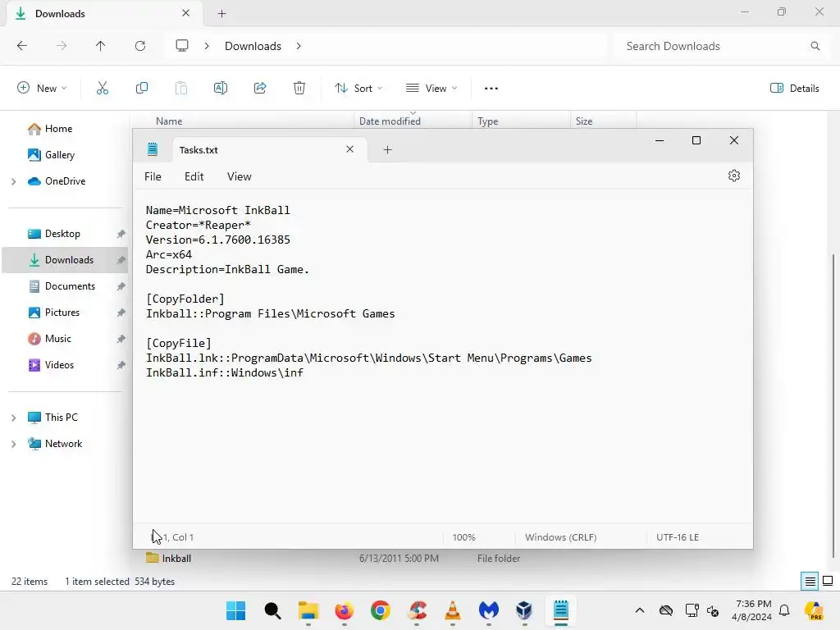Open the Sort dropdown
Screen dimensions: 840x630
pos(358,88)
